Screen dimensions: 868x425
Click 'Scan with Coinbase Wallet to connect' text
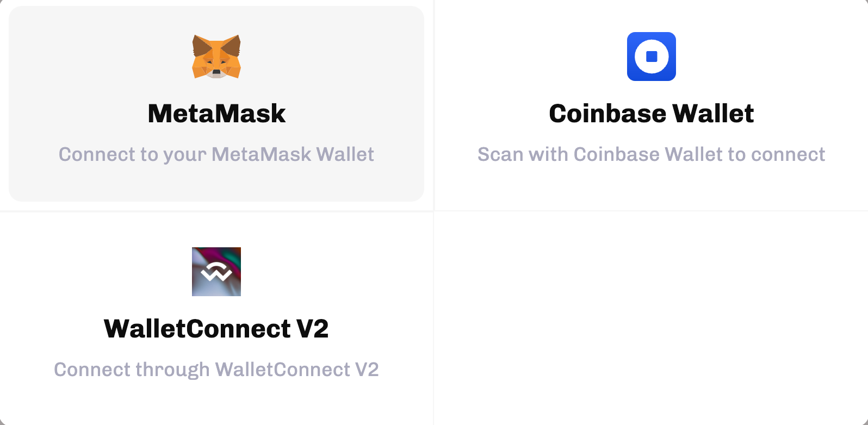click(651, 154)
